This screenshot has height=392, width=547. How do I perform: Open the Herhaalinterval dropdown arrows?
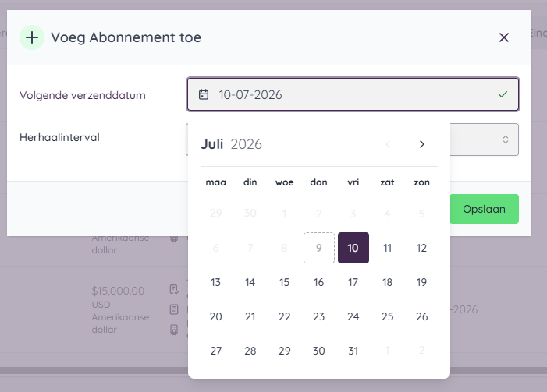tap(505, 139)
